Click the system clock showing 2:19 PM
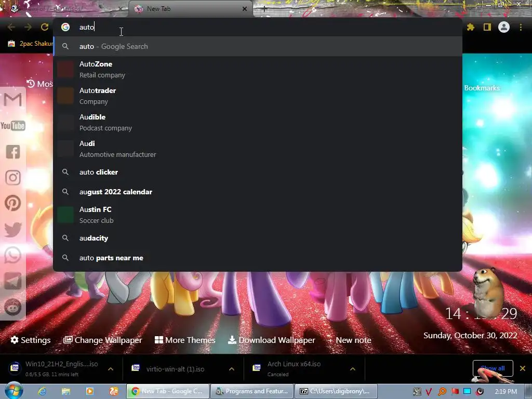This screenshot has width=532, height=399. tap(506, 392)
